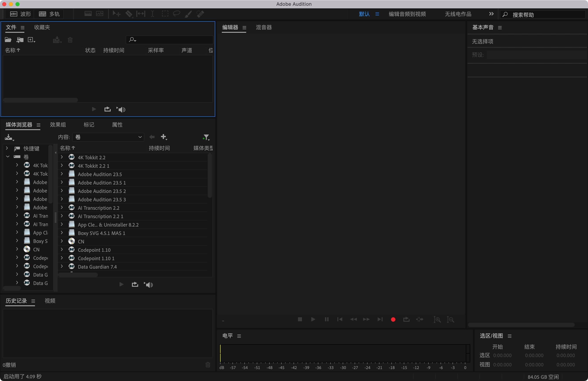Select Data Guardian 7.4 item

[97, 267]
